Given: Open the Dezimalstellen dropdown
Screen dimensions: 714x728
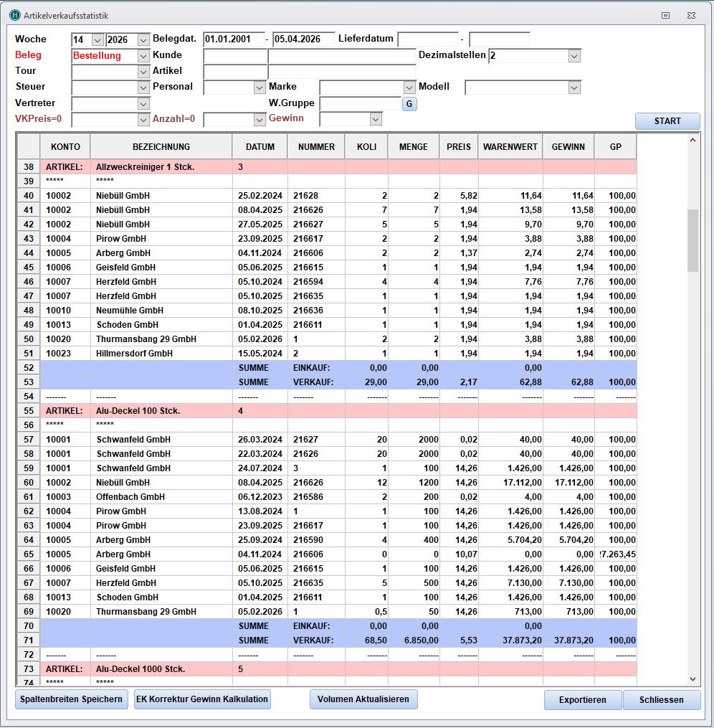Looking at the screenshot, I should click(573, 56).
